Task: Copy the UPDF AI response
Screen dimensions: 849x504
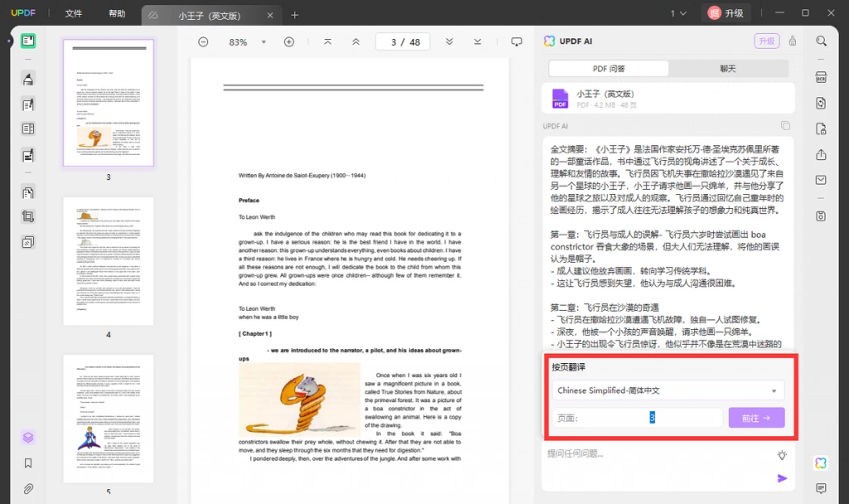Action: pyautogui.click(x=785, y=126)
